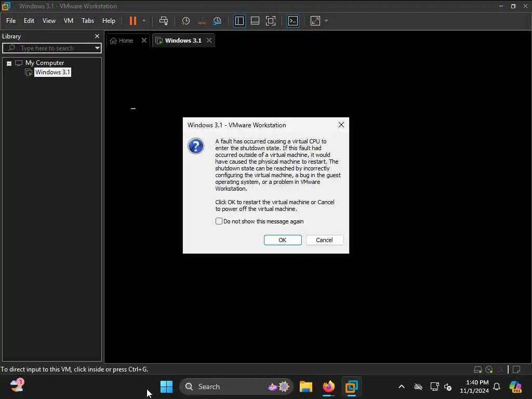Open the widgets icon on taskbar
532x399 pixels.
click(17, 386)
